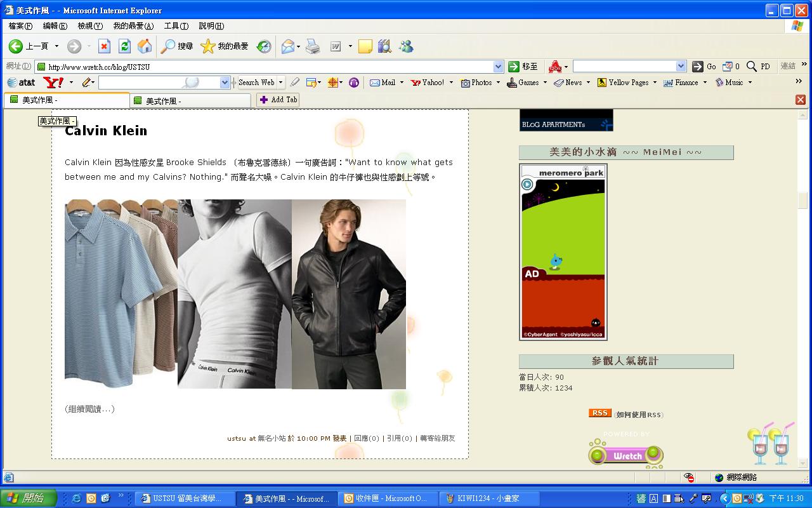Click the Add Tab button
This screenshot has height=508, width=812.
(278, 100)
